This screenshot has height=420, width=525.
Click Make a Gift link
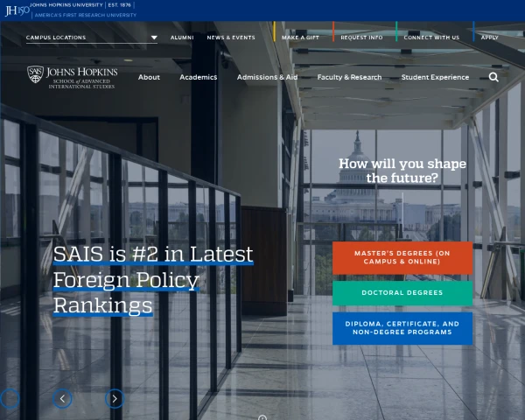[x=300, y=38]
